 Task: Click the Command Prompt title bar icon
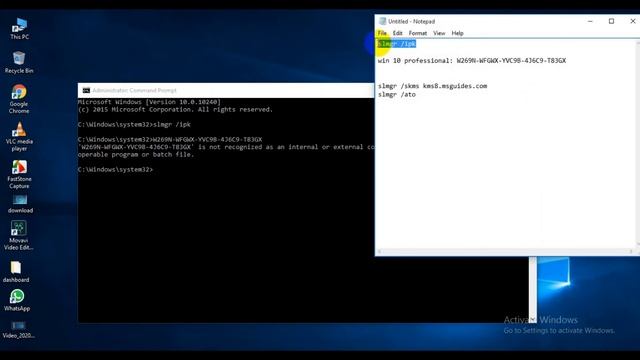pyautogui.click(x=86, y=90)
